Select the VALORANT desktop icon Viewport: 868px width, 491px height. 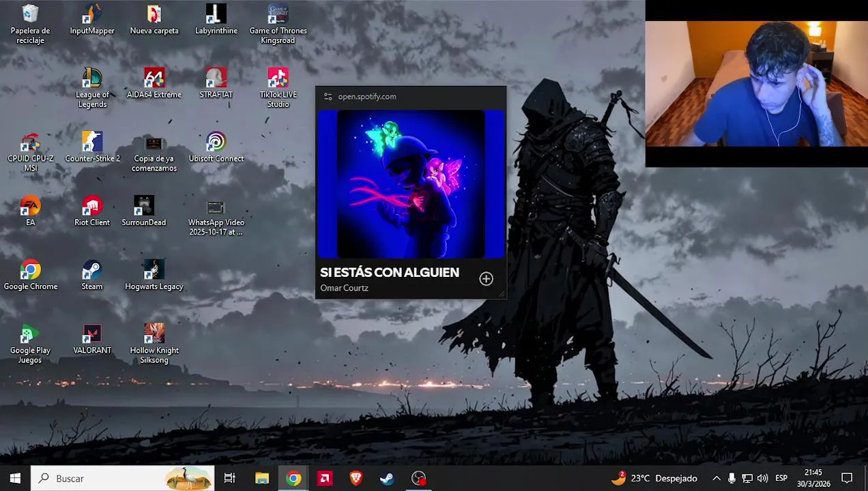click(92, 340)
